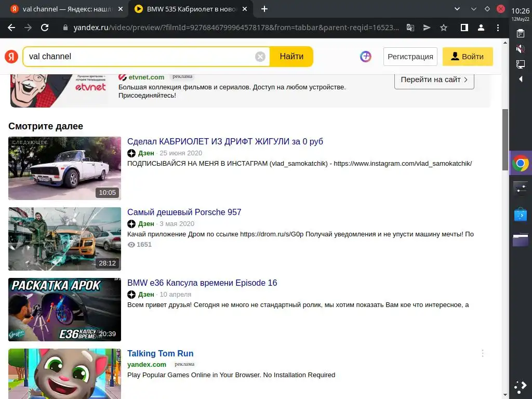Open 'Самый дешевый Porsche 957' video title
The height and width of the screenshot is (399, 532).
click(x=184, y=212)
